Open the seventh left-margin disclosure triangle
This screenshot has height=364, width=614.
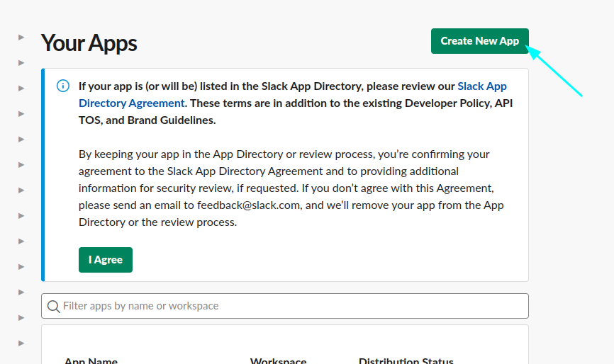(21, 190)
